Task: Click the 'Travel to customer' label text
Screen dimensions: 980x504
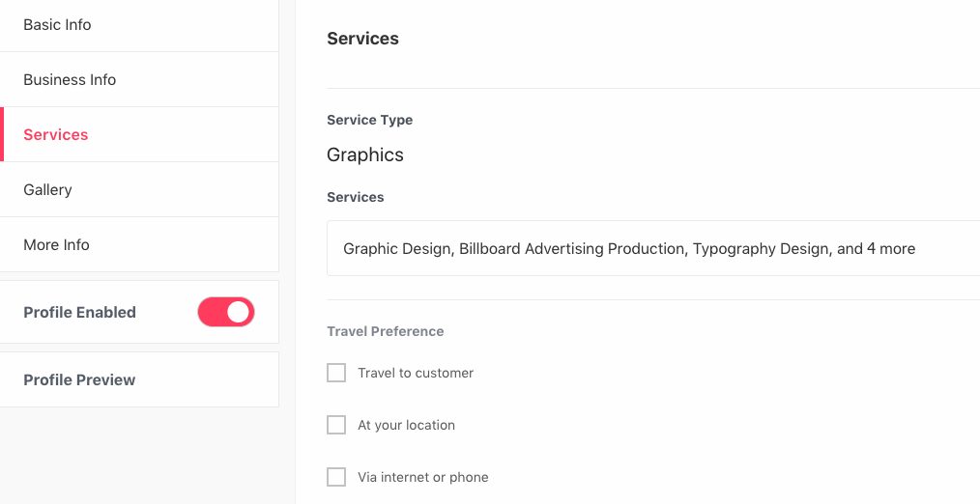Action: pos(416,373)
